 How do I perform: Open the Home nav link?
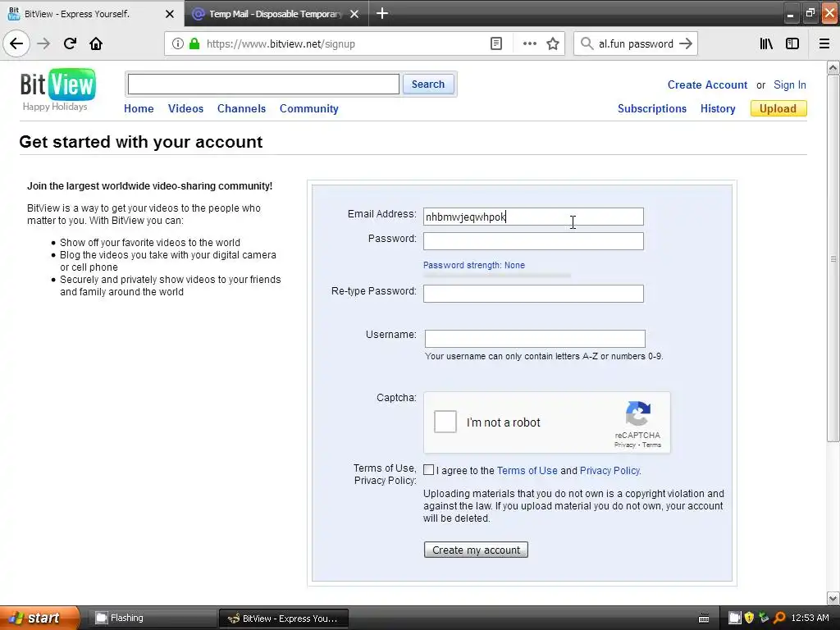click(139, 108)
